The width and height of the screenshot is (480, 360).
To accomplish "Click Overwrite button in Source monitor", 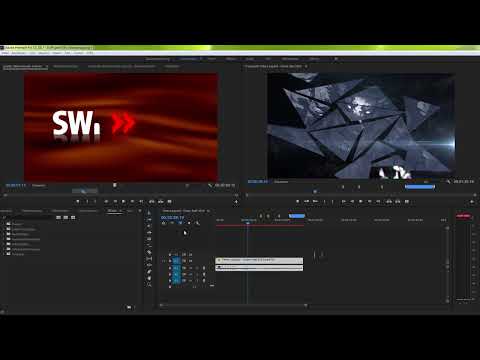I will pyautogui.click(x=161, y=201).
